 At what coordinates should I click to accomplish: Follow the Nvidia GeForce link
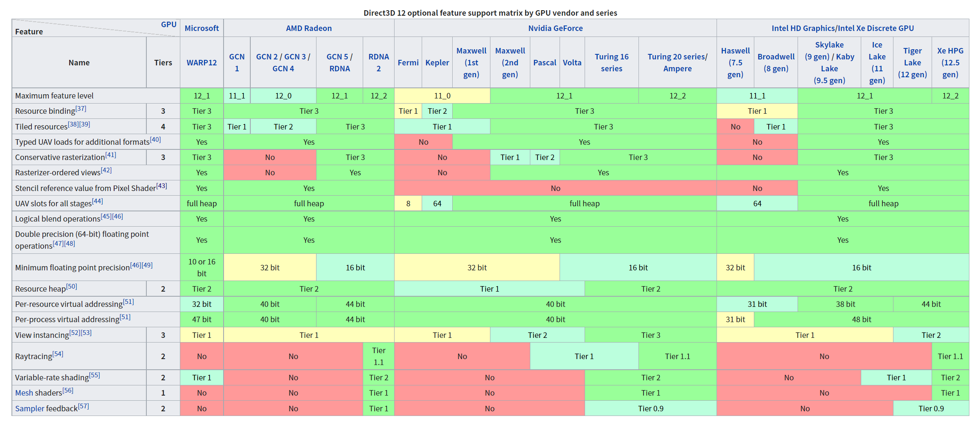point(555,28)
